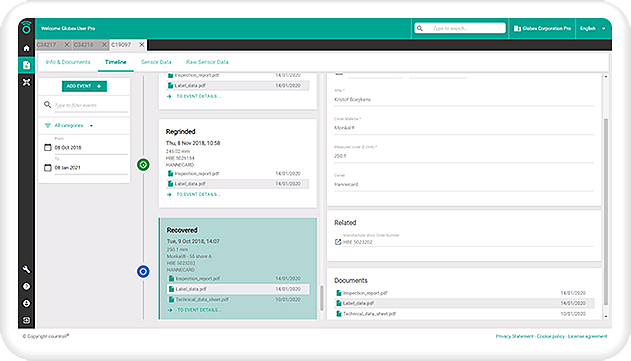Click the funnel filter icon
Viewport: 631px width, 361px height.
pos(48,126)
